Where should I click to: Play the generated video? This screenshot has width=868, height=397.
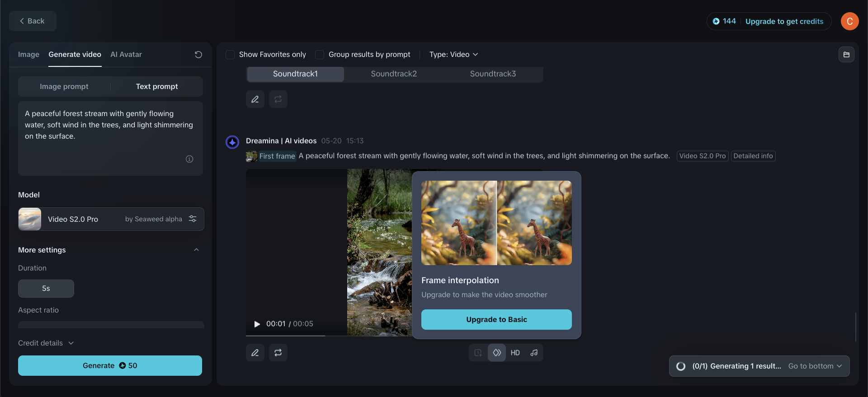pos(257,324)
